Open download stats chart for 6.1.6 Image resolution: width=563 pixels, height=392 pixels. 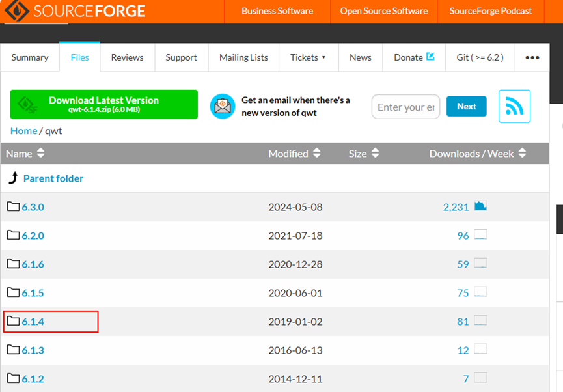tap(480, 263)
